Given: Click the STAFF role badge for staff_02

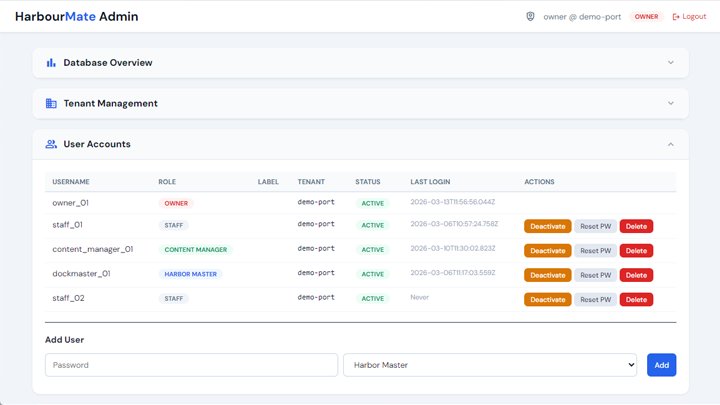Looking at the screenshot, I should coord(174,298).
